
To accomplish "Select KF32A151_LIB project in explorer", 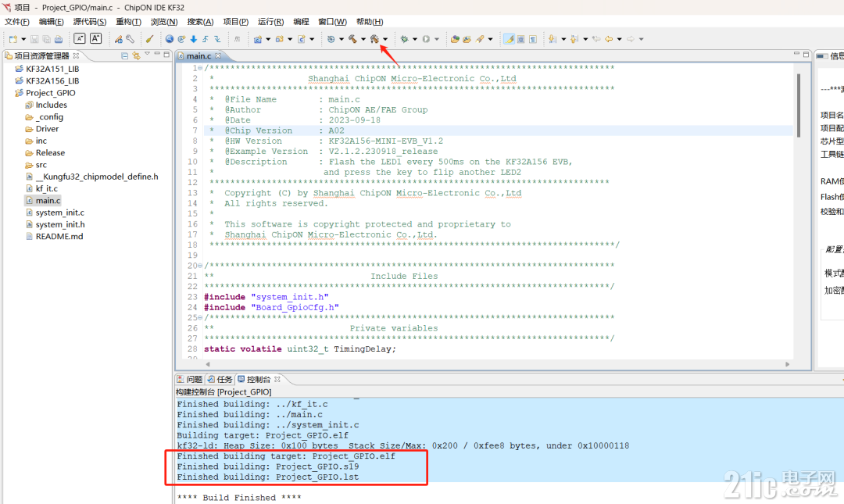I will [52, 69].
